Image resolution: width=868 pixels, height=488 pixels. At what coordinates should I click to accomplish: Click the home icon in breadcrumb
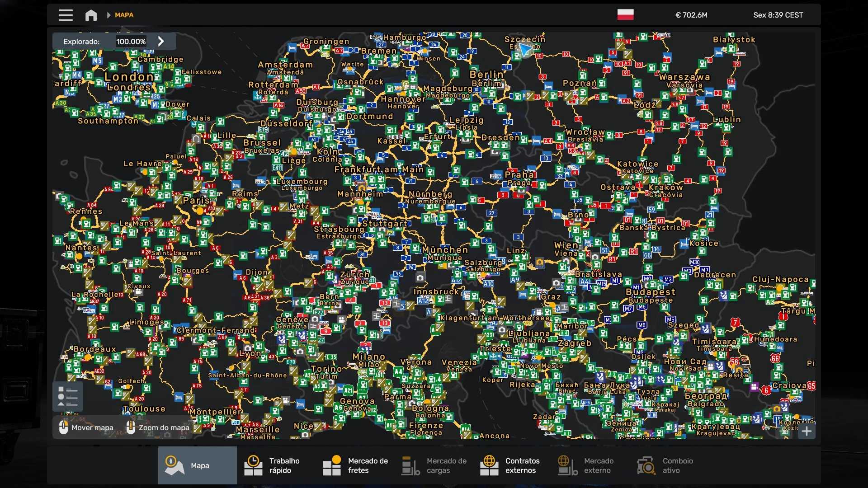pos(91,15)
